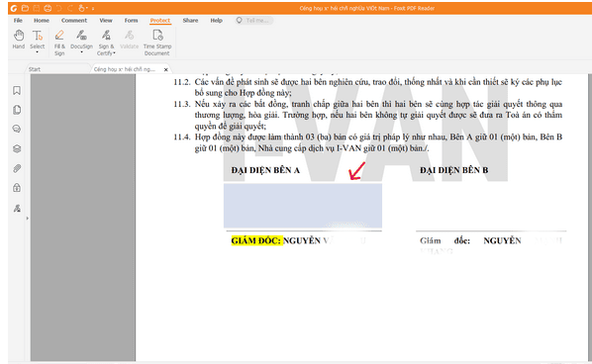Click the Validate signatures button

click(129, 40)
